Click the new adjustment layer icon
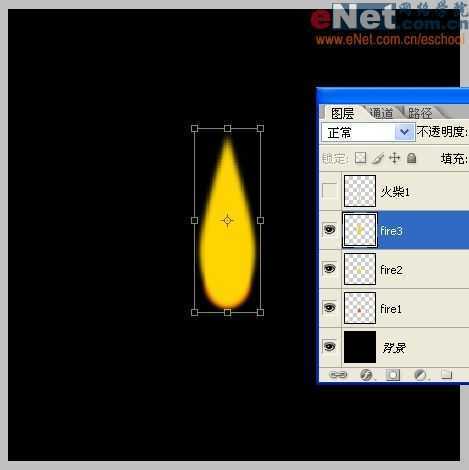 click(420, 375)
